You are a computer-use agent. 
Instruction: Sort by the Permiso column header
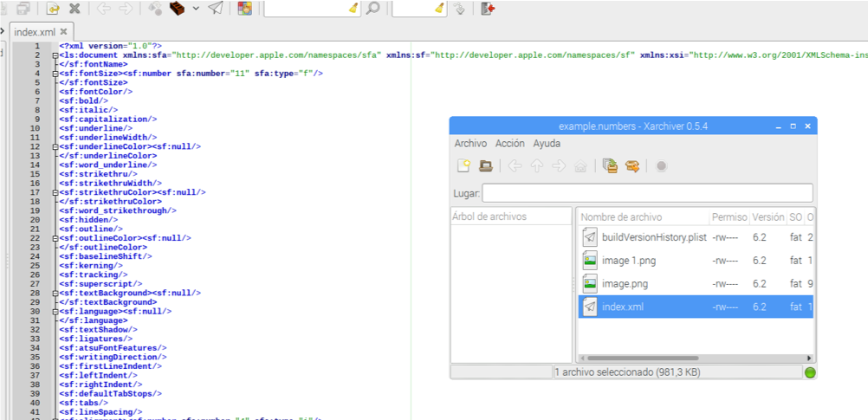click(x=729, y=217)
